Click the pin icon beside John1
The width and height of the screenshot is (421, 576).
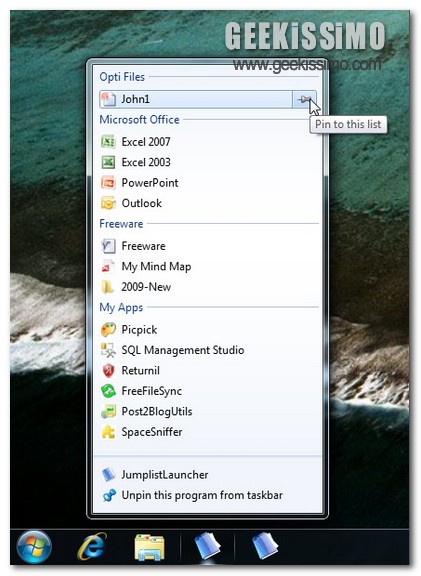(304, 99)
